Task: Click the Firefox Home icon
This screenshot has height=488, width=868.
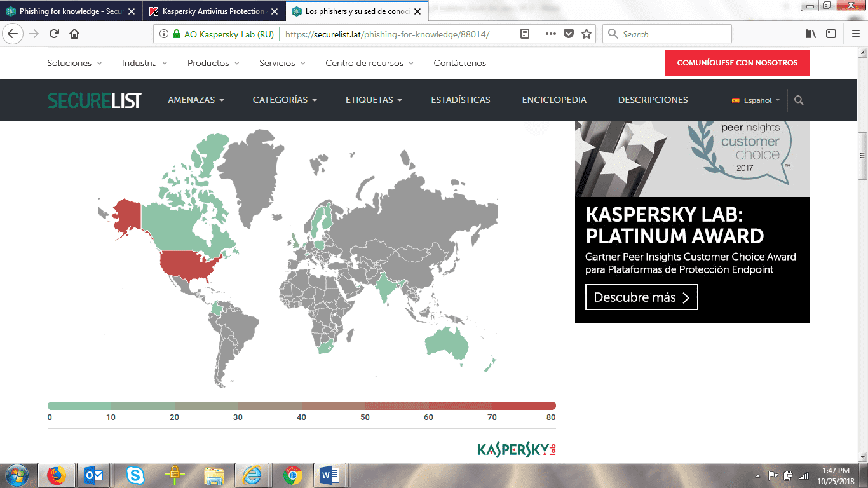Action: (74, 34)
